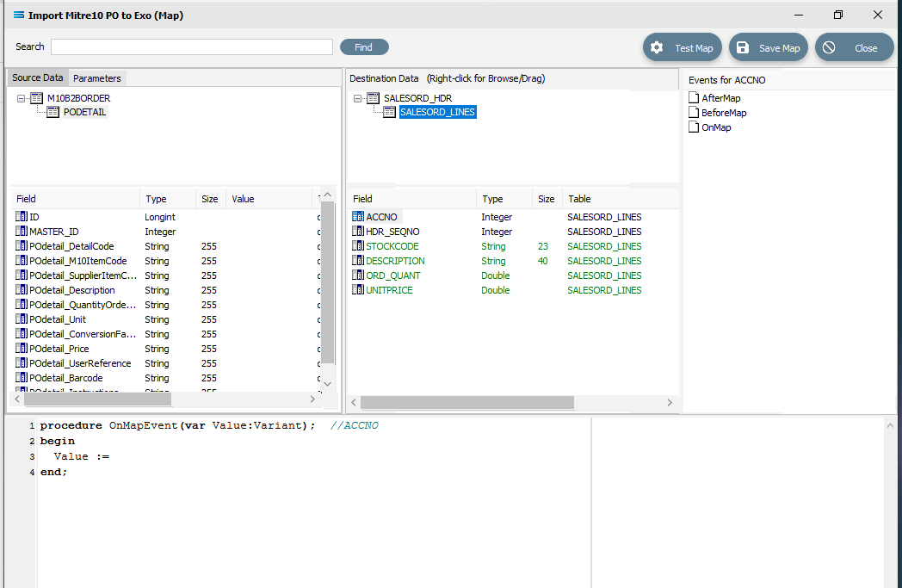Click the STOCKCODE destination field name
Image resolution: width=902 pixels, height=588 pixels.
pos(392,246)
